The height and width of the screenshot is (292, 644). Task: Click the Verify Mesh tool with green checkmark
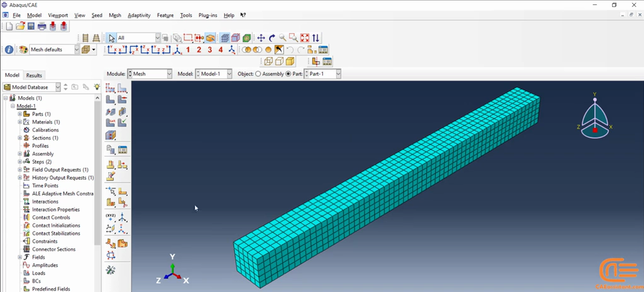click(x=122, y=122)
